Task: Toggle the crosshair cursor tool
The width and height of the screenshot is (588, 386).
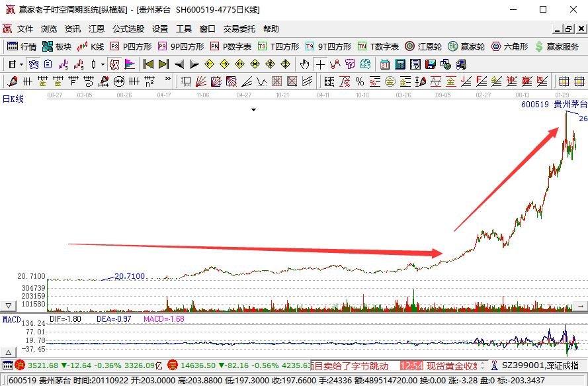Action: (320, 65)
